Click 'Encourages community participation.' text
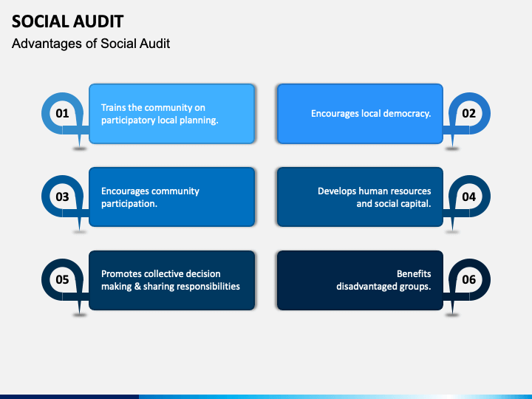 tap(150, 197)
